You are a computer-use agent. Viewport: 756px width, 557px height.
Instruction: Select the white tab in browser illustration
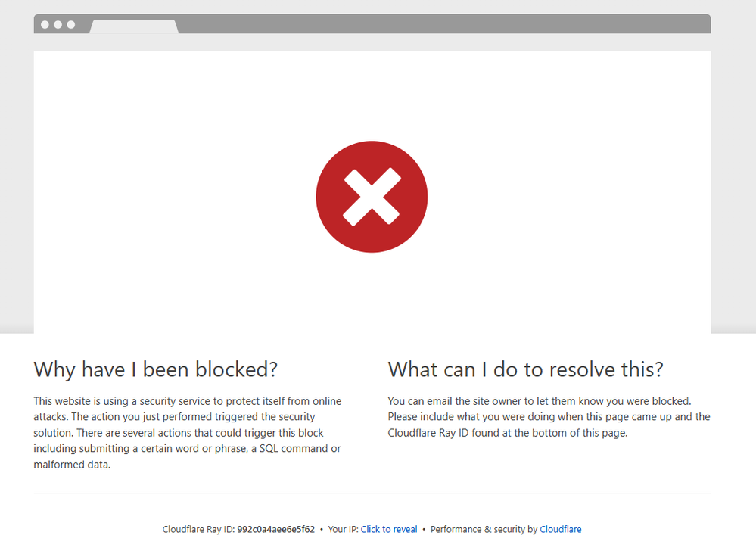tap(134, 26)
